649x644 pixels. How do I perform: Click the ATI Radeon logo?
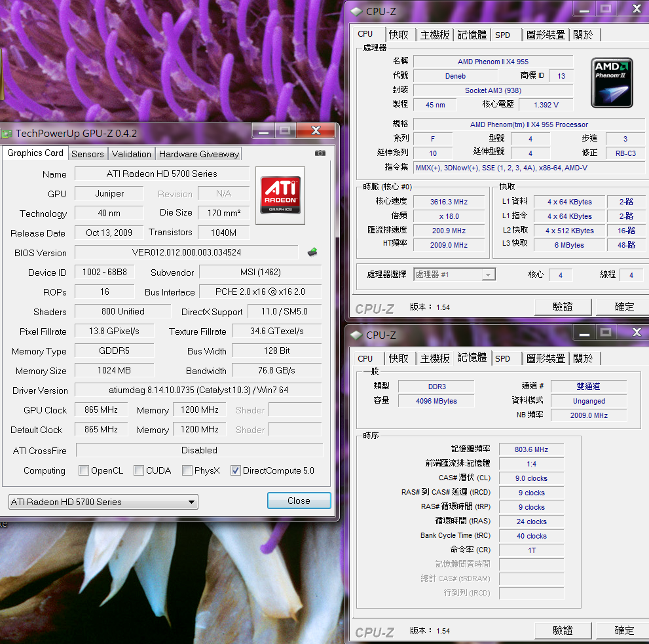pyautogui.click(x=281, y=195)
